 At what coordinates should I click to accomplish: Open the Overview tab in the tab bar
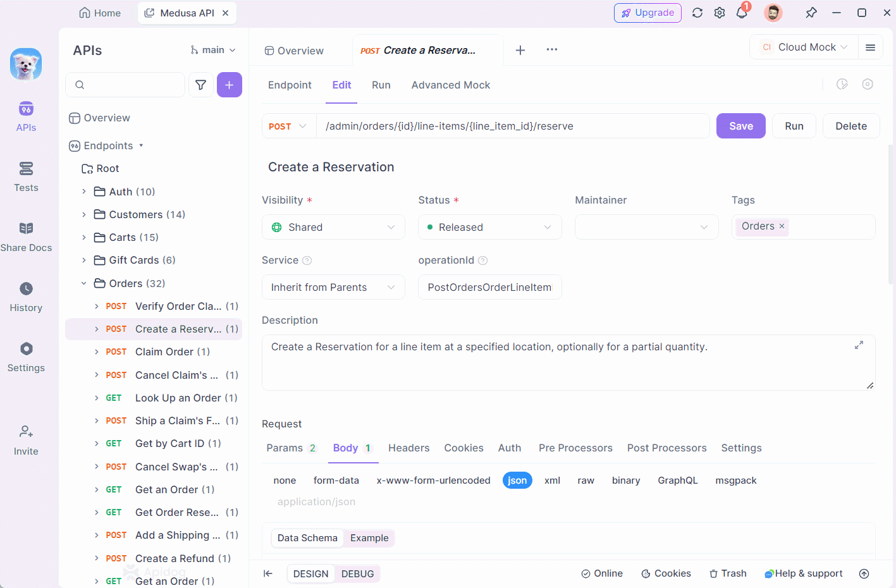(294, 51)
